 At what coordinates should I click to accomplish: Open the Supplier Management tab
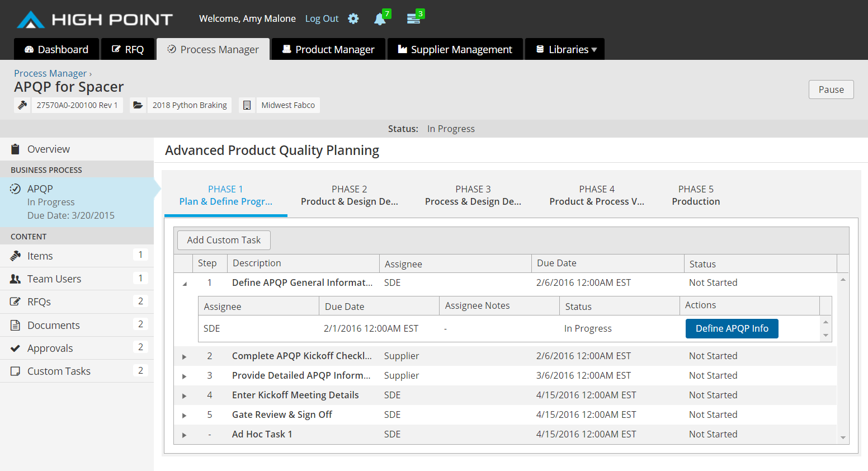455,50
